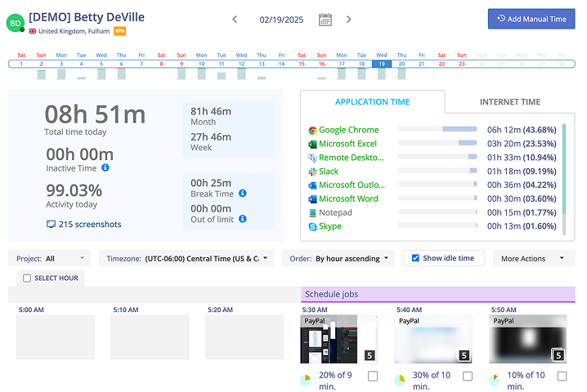Go to next day arrow

tap(349, 20)
